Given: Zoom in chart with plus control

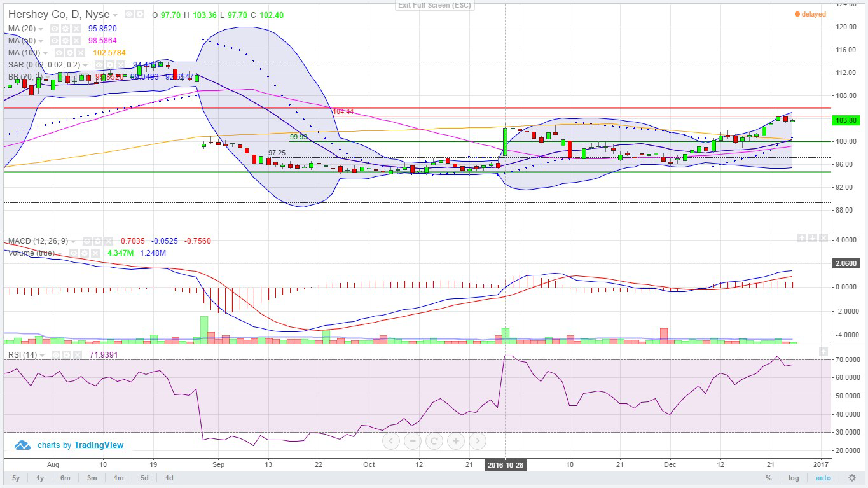Looking at the screenshot, I should click(456, 440).
